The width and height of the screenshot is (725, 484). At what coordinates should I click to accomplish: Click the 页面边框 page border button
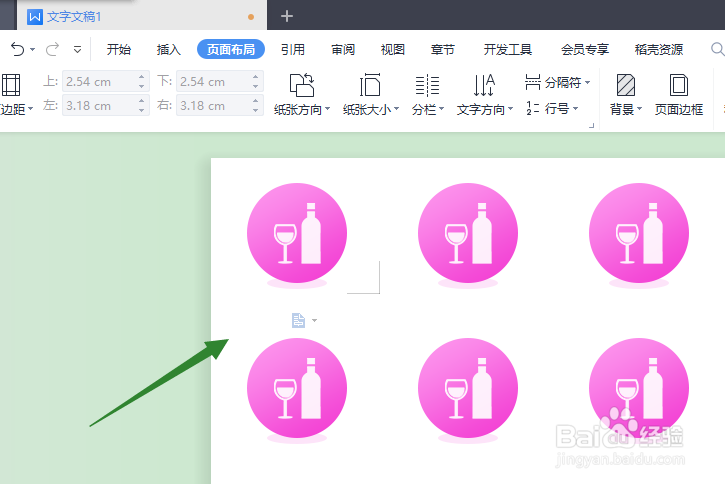(x=679, y=95)
